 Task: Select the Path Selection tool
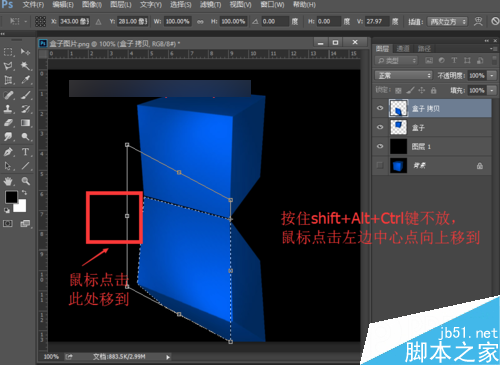[x=8, y=166]
